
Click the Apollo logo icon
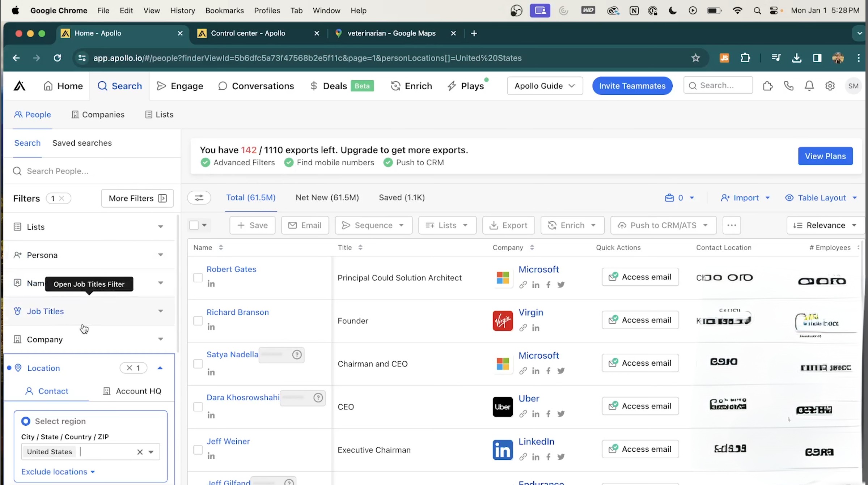20,86
